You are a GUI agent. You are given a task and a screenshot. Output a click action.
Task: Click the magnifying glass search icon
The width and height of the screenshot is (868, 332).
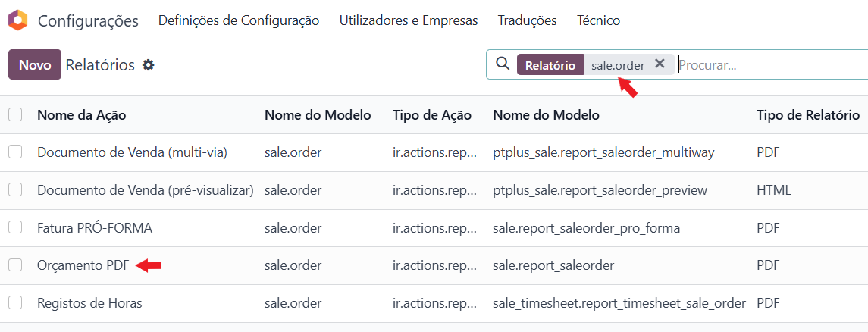(x=502, y=64)
